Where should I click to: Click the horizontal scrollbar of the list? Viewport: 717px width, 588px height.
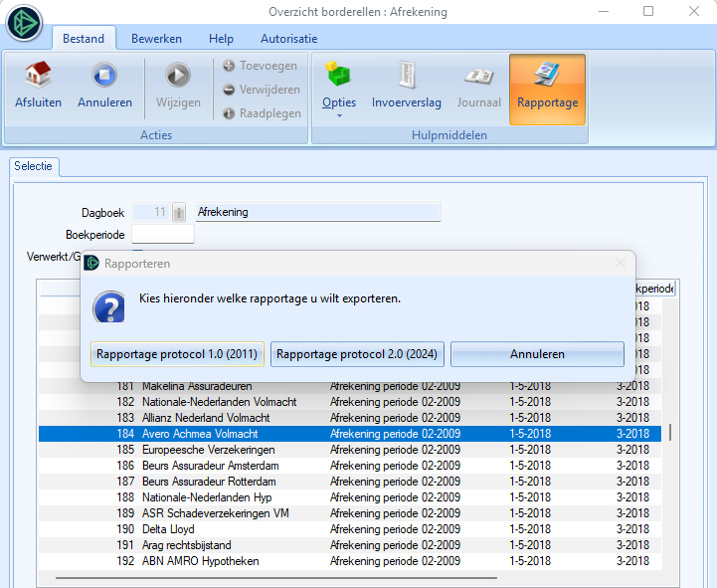276,578
